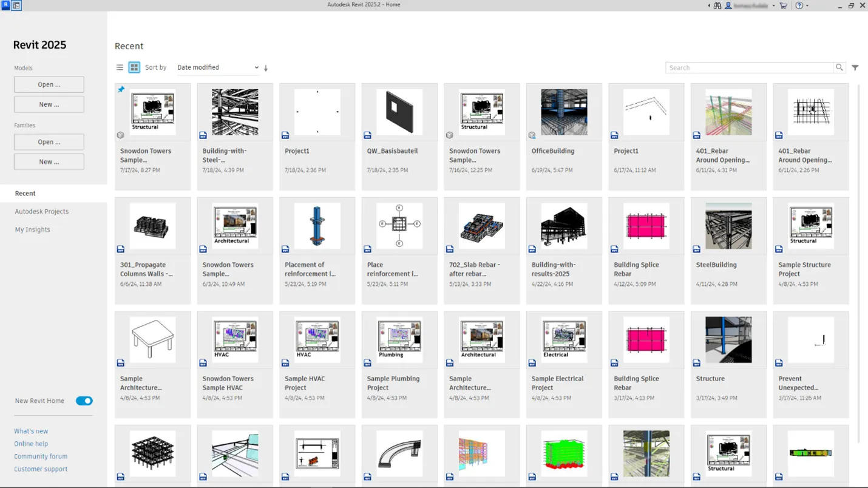Click the Models Open button
The height and width of the screenshot is (488, 868).
tap(49, 84)
